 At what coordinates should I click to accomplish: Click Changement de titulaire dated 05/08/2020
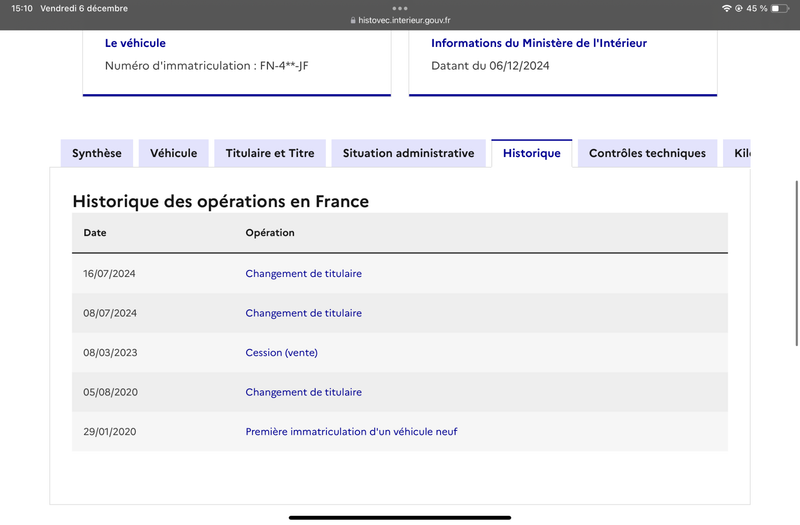(304, 392)
